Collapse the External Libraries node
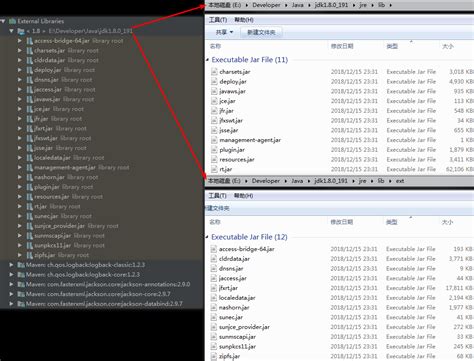474x361 pixels. pyautogui.click(x=3, y=21)
